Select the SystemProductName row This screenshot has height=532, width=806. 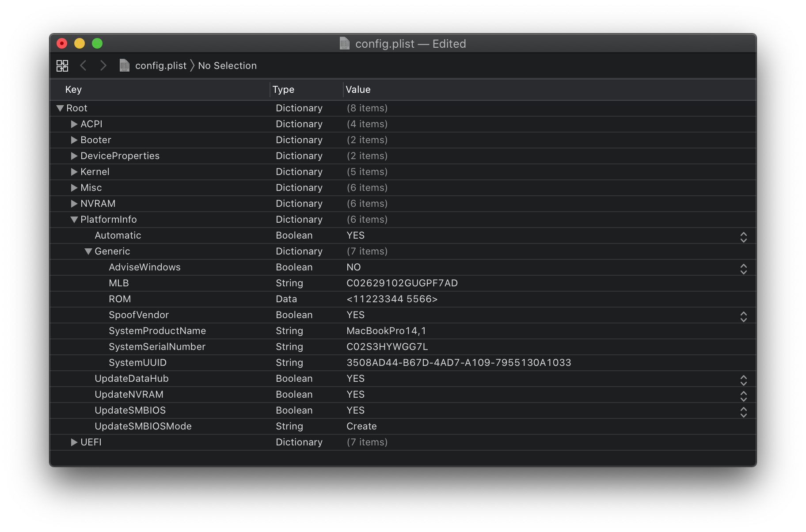pos(157,331)
